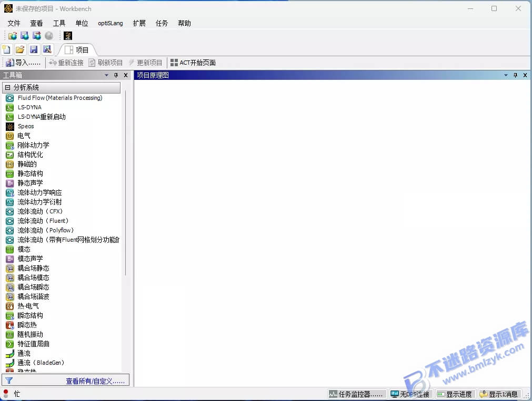532x401 pixels.
Task: Click 刷新项目 refresh project button
Action: (x=106, y=63)
